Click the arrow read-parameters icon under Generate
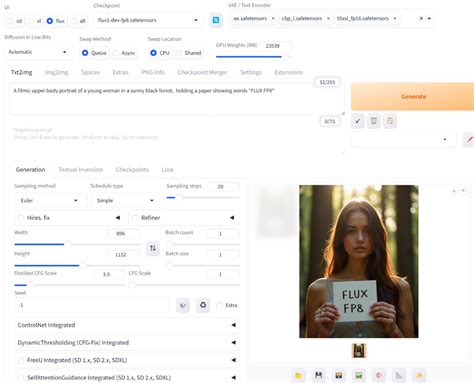The height and width of the screenshot is (383, 474). pyautogui.click(x=358, y=121)
